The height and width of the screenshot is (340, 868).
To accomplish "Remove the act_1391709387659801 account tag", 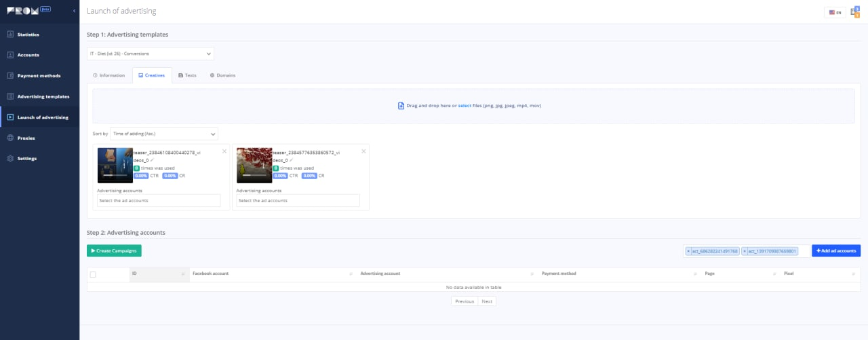I will [745, 251].
